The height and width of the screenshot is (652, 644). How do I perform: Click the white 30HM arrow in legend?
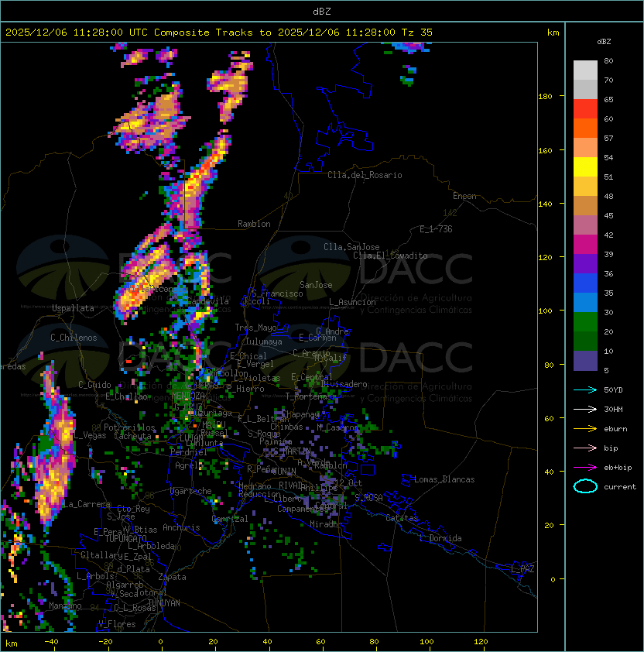coord(585,409)
